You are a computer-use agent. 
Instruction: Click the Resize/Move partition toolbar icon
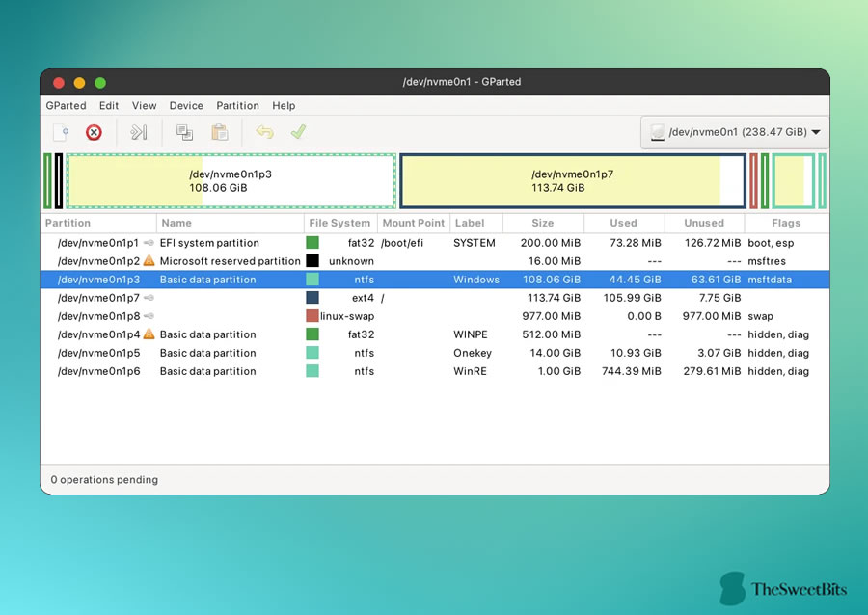click(x=138, y=132)
